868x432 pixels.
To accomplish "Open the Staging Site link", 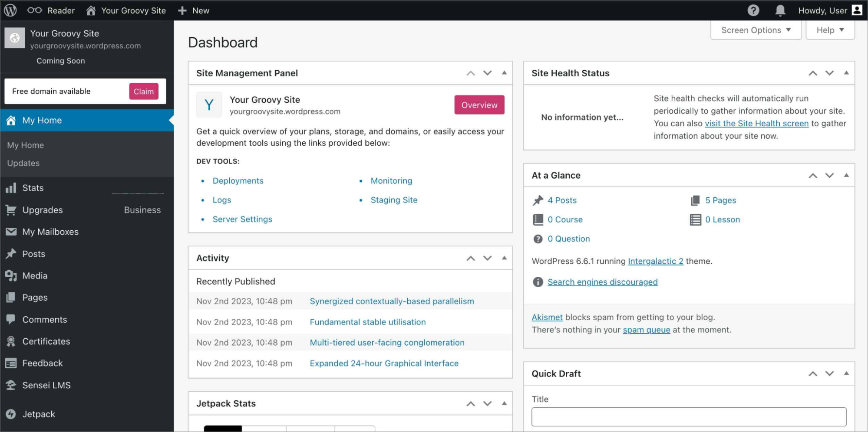I will (x=394, y=200).
